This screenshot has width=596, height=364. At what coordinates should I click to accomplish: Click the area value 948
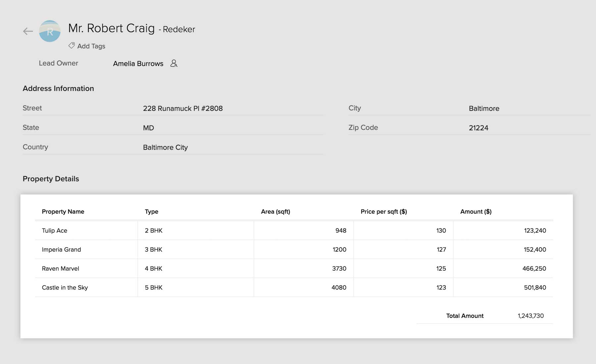(341, 231)
